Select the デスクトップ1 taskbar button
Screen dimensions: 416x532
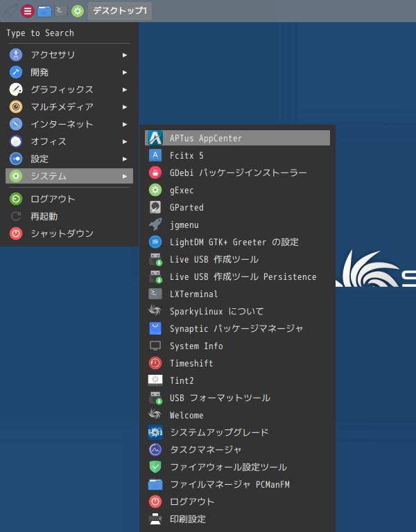click(120, 11)
